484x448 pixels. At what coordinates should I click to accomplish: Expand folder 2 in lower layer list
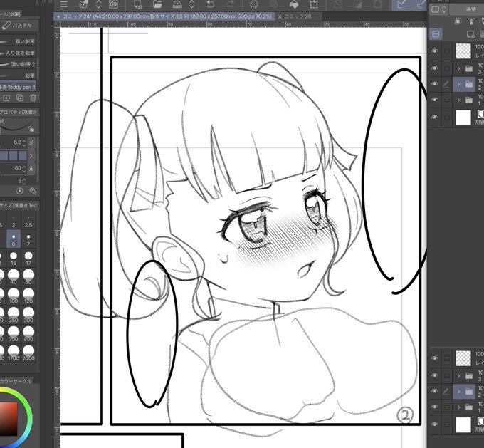[458, 392]
